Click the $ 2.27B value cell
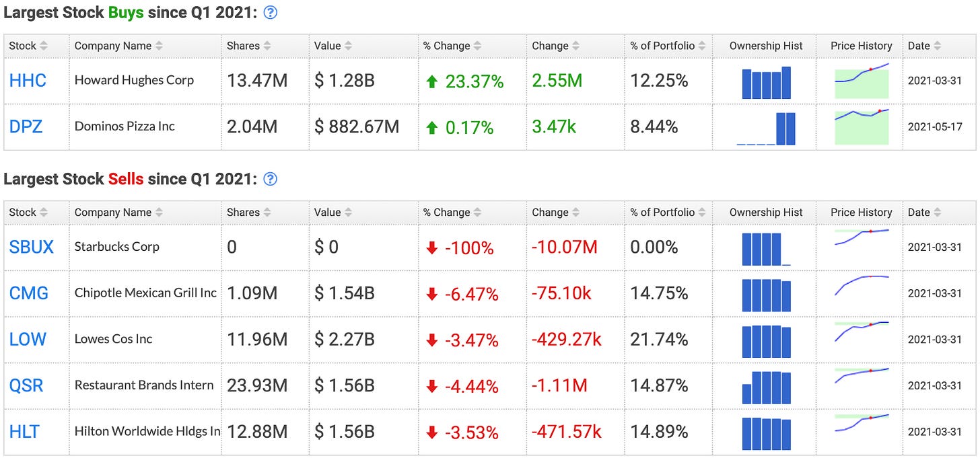The height and width of the screenshot is (458, 980). [363, 339]
